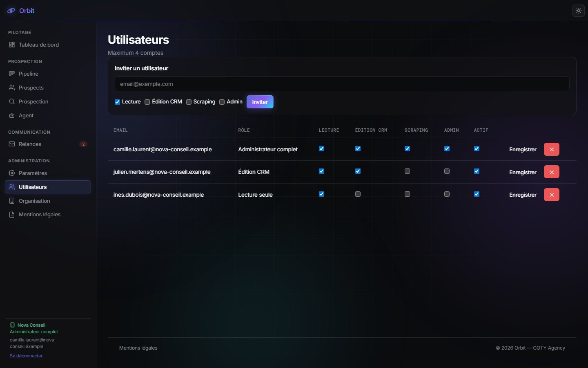Check Scraping in the invite form

(x=189, y=102)
